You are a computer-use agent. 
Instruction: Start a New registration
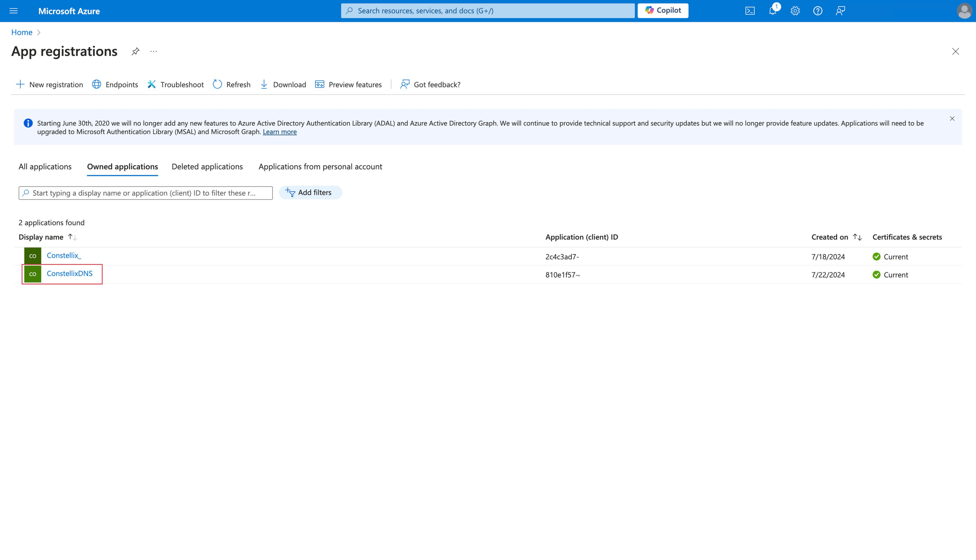coord(49,84)
